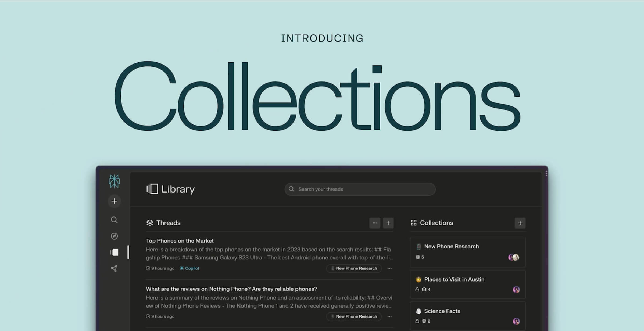Open the three-dot menu on the Nothing Phone thread
The height and width of the screenshot is (331, 644).
[x=390, y=316]
